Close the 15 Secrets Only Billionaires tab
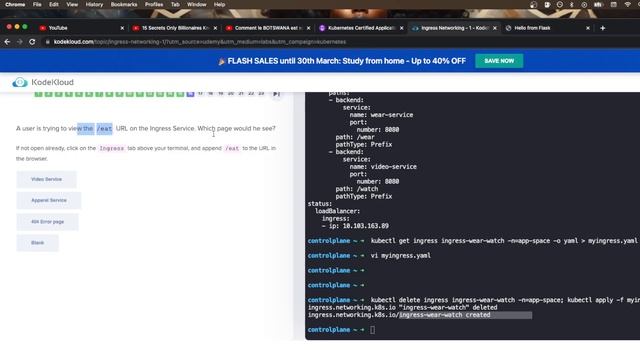Screen dimensions: 640x360 [215, 28]
